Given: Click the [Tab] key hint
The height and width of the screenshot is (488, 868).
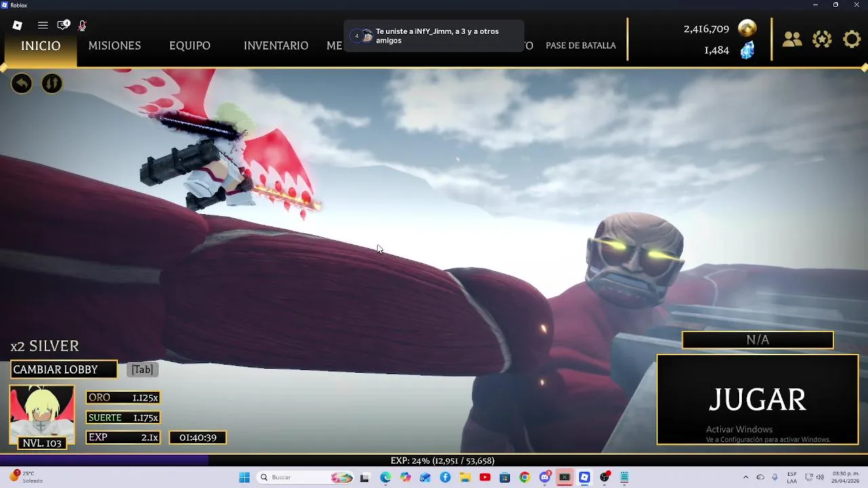Looking at the screenshot, I should [x=142, y=369].
